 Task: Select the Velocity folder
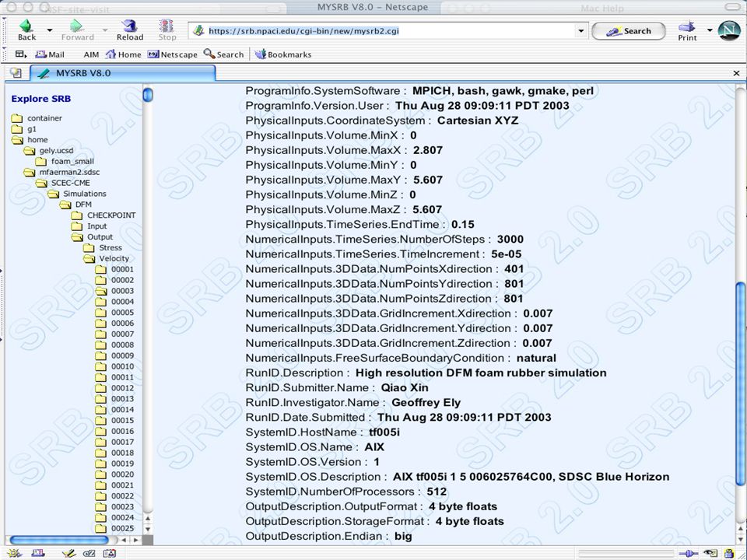pos(106,258)
